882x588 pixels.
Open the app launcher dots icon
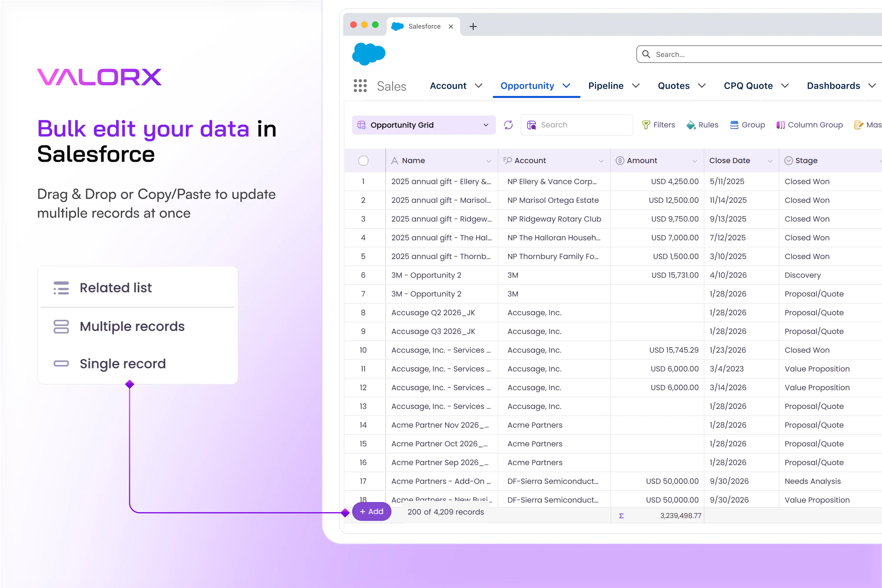click(x=360, y=86)
